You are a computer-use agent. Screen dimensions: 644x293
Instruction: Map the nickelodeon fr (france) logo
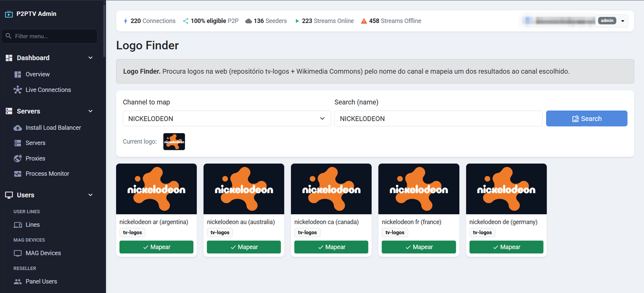click(419, 247)
